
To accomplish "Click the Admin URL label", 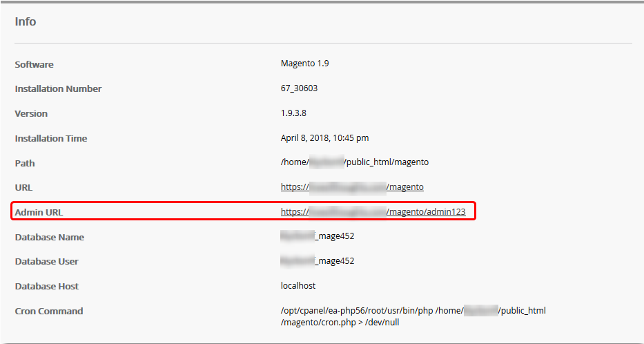I will [x=39, y=213].
